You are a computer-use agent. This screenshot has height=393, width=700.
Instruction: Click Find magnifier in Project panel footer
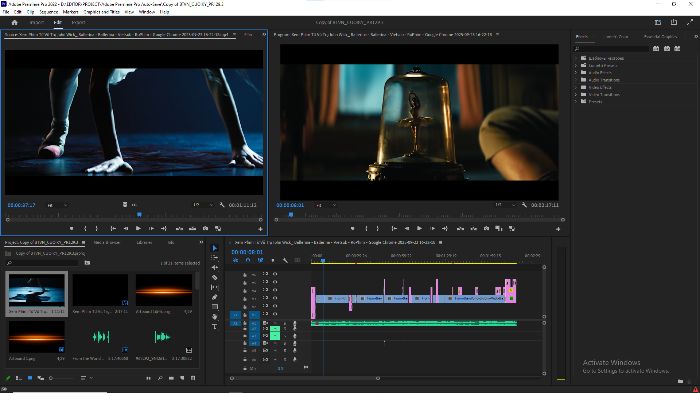tap(160, 378)
